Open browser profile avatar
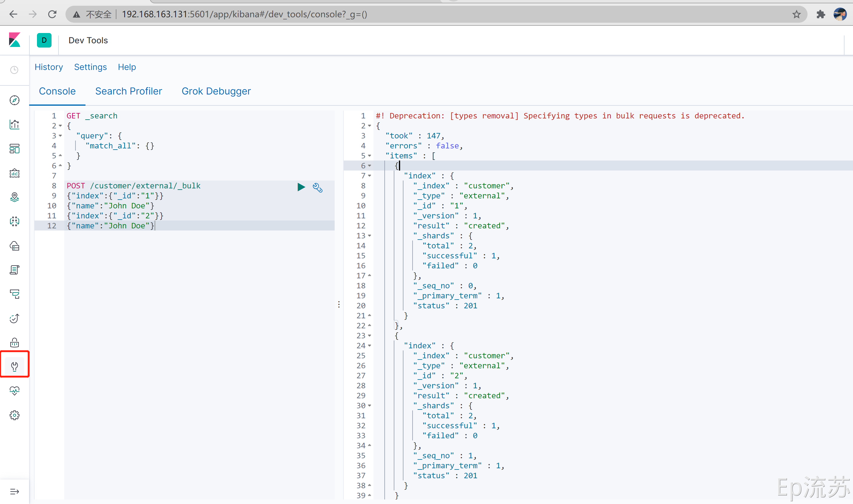Image resolution: width=853 pixels, height=504 pixels. 840,14
